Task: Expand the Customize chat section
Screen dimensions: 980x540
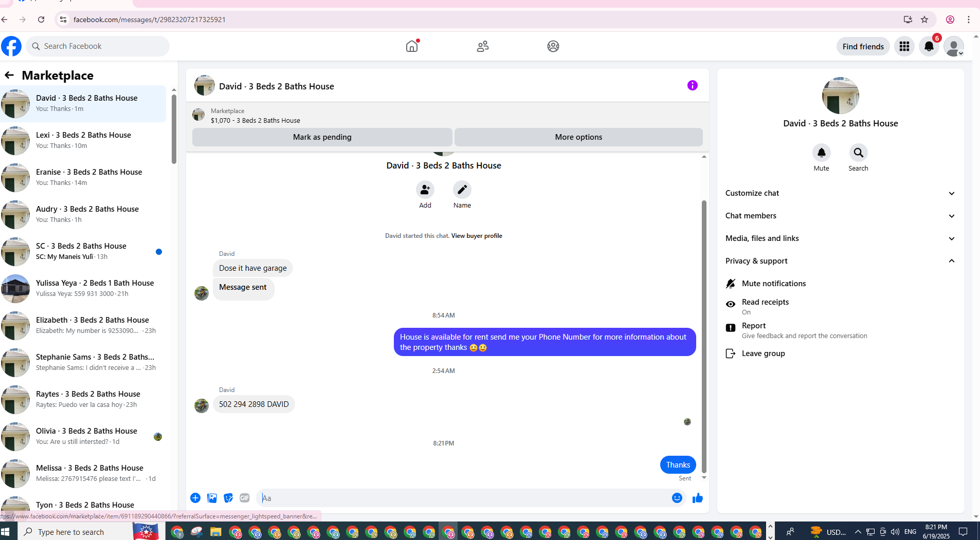Action: coord(840,193)
